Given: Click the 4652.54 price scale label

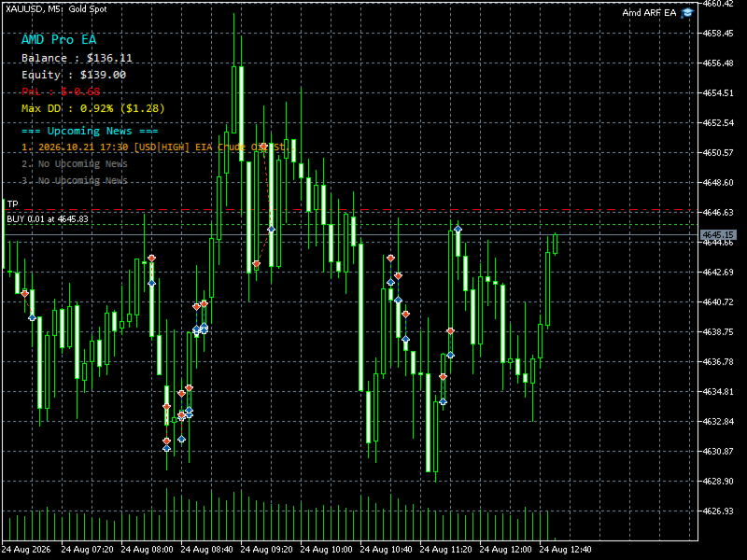Looking at the screenshot, I should click(718, 123).
